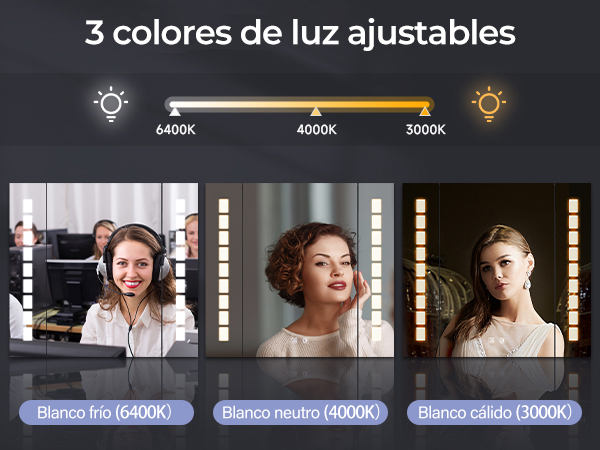Click left LED strip on warm mirror
The image size is (600, 450).
(x=421, y=270)
